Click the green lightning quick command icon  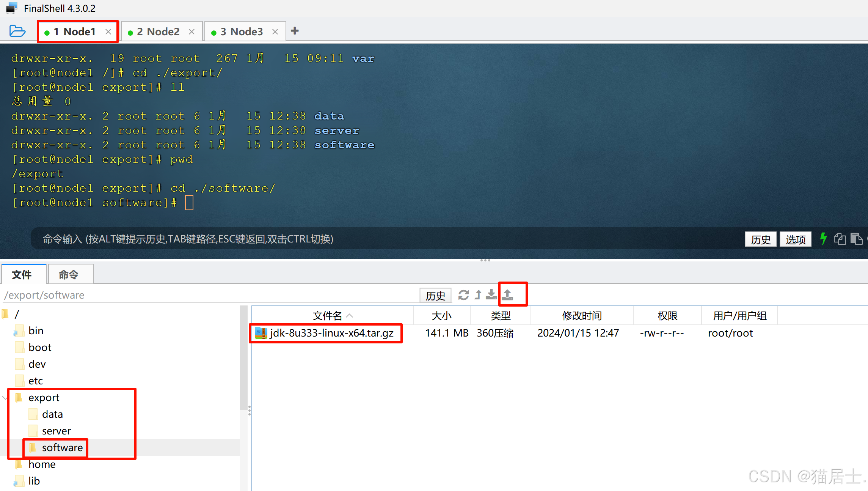(823, 239)
